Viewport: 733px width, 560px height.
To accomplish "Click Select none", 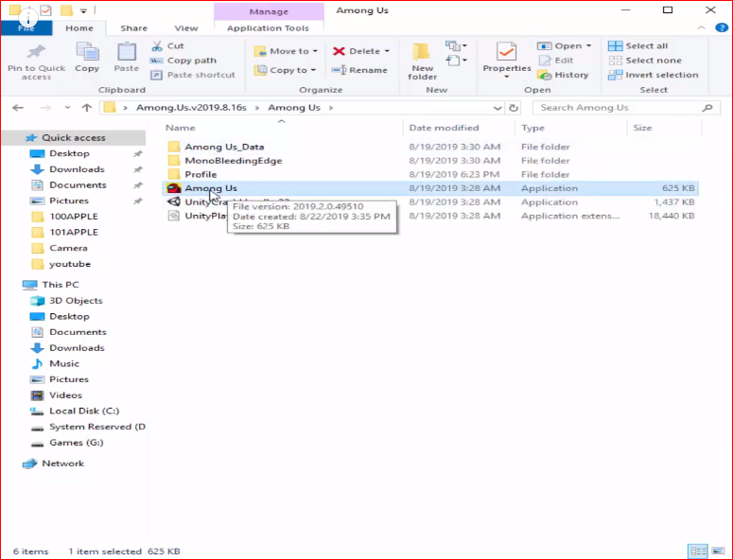I will coord(645,61).
